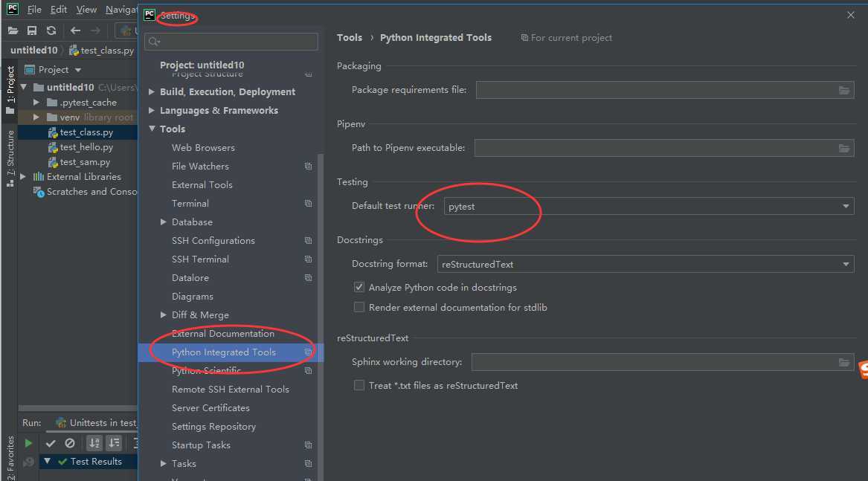The width and height of the screenshot is (868, 481).
Task: Expand the .pytest_cache folder
Action: (36, 103)
